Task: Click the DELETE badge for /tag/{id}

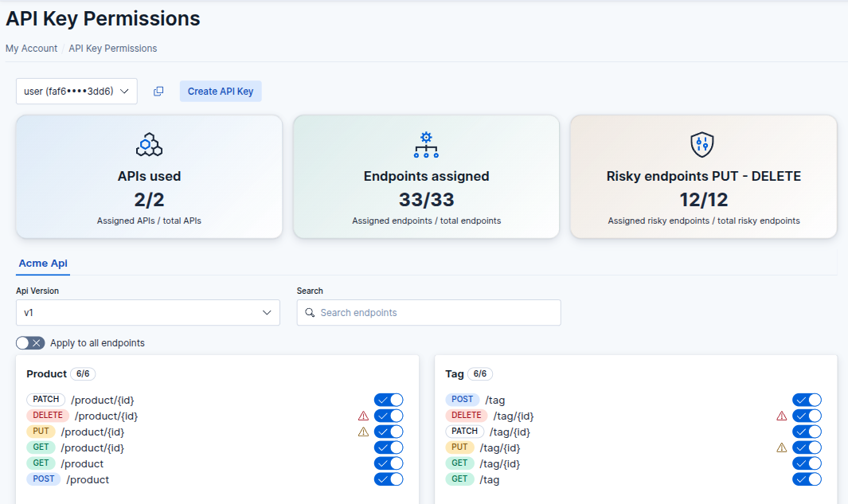Action: (466, 416)
